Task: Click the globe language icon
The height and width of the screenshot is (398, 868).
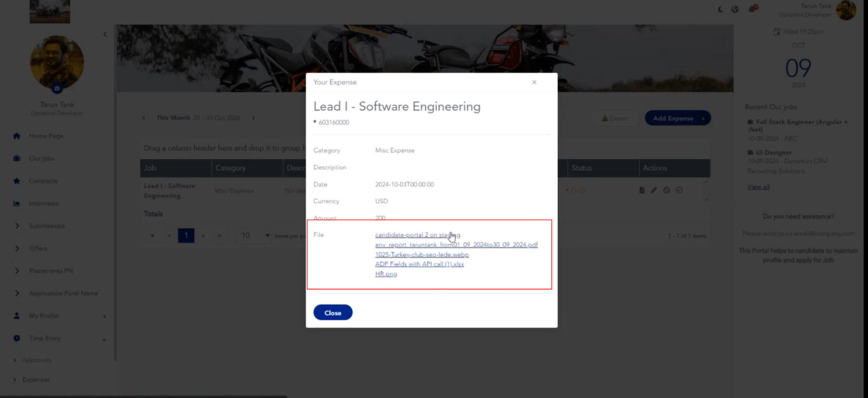Action: click(735, 9)
